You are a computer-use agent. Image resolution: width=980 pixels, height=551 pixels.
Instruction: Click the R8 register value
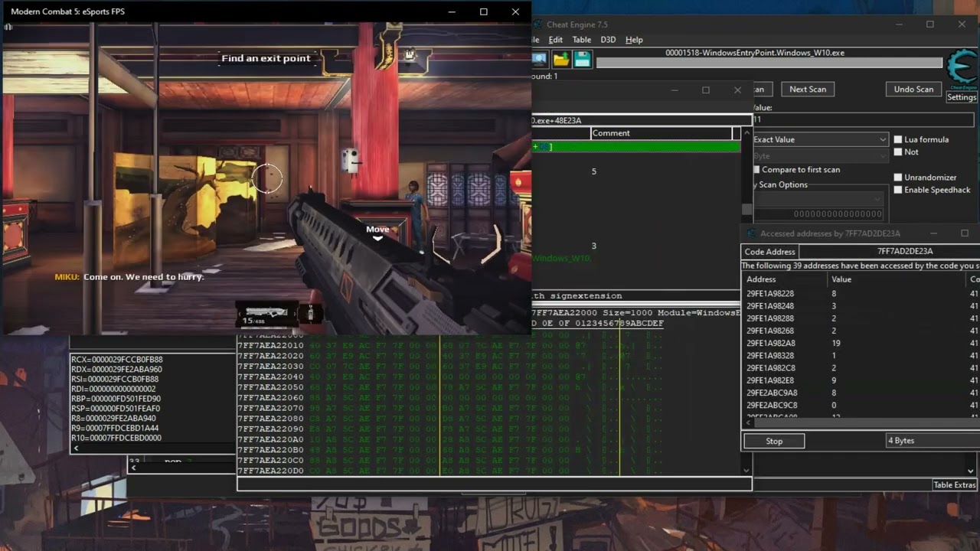pos(113,419)
